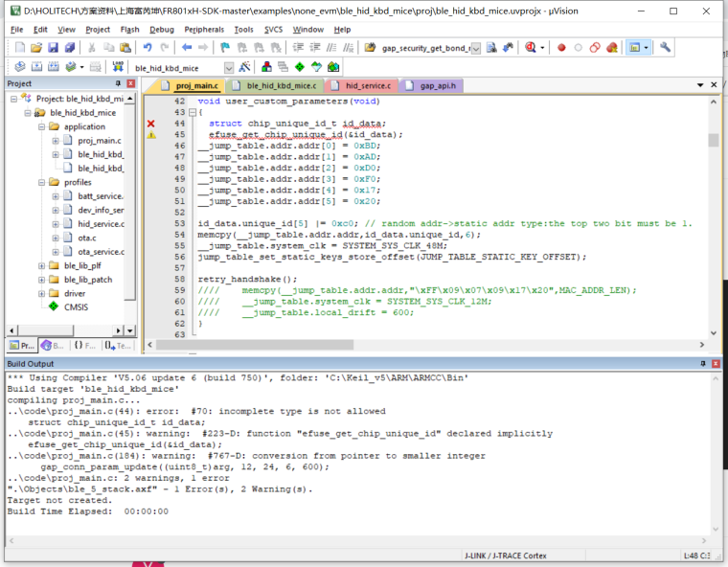Image resolution: width=728 pixels, height=567 pixels.
Task: Click the Start Debug Session icon
Action: coord(531,47)
